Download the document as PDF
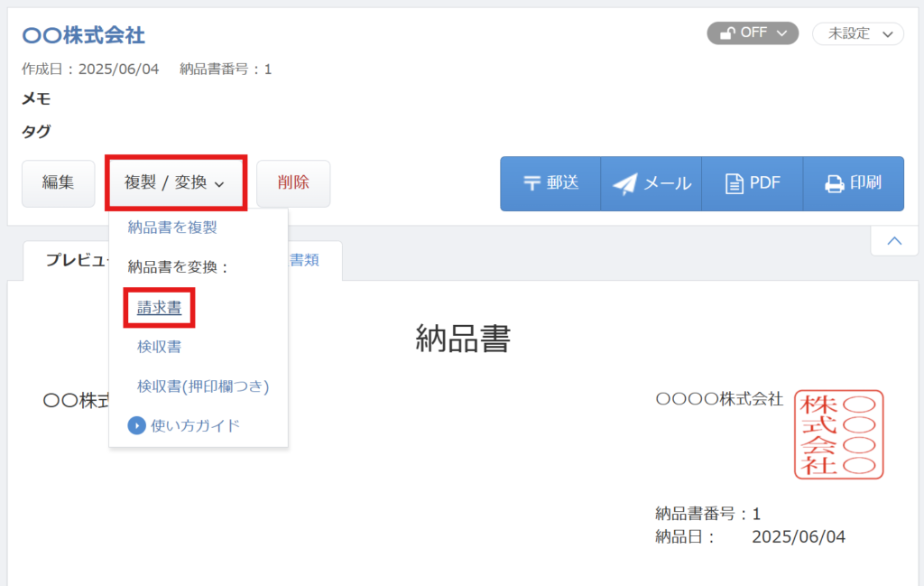 point(753,183)
